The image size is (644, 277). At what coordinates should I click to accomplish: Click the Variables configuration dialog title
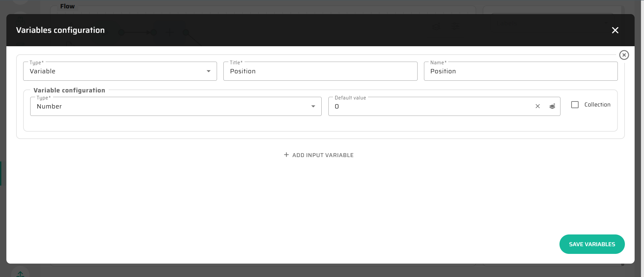pyautogui.click(x=60, y=30)
